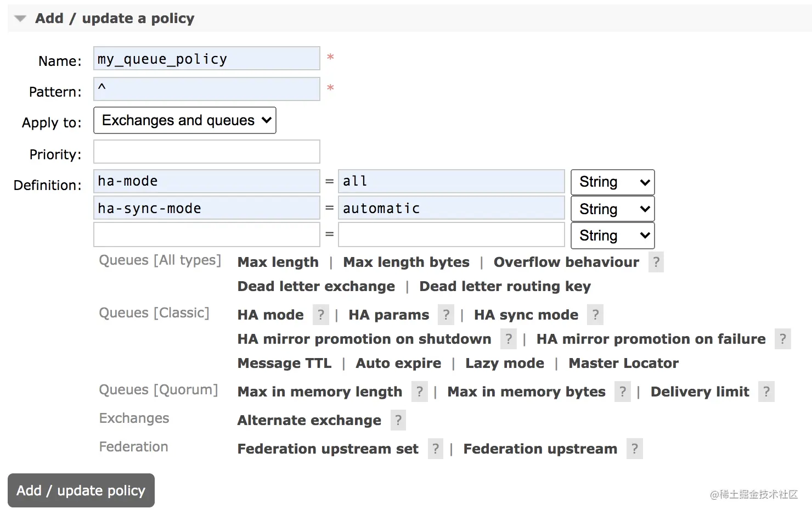Open help for Alternate exchange
Viewport: 812px width, 514px height.
pos(398,421)
